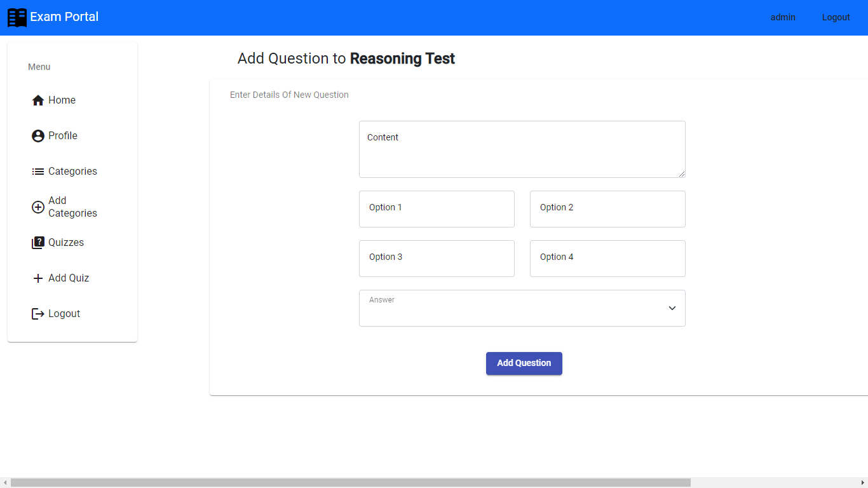Image resolution: width=868 pixels, height=488 pixels.
Task: Select the Option 4 text box
Action: pos(607,258)
